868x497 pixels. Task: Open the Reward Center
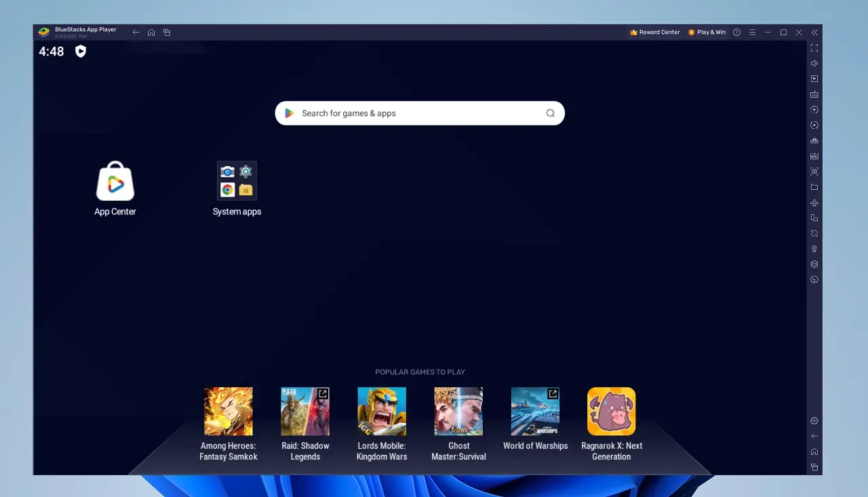click(654, 32)
